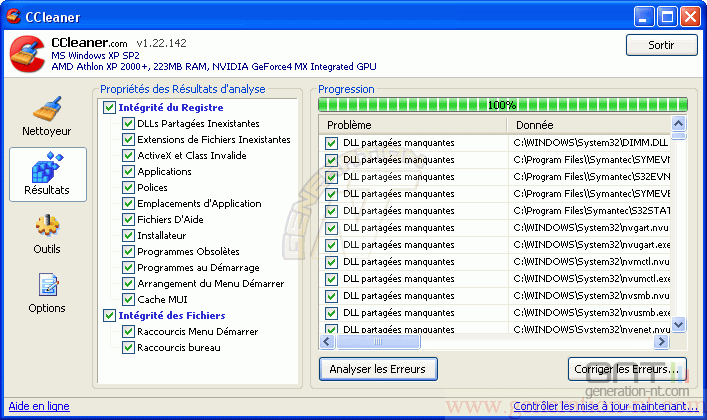707x420 pixels.
Task: Uncheck the nvusmb.exe result row checkbox
Action: coord(331,313)
